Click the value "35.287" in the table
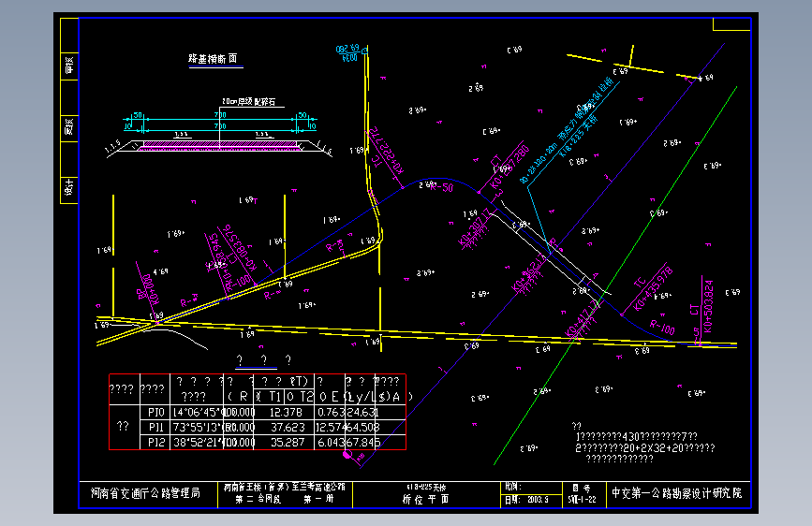 [288, 442]
